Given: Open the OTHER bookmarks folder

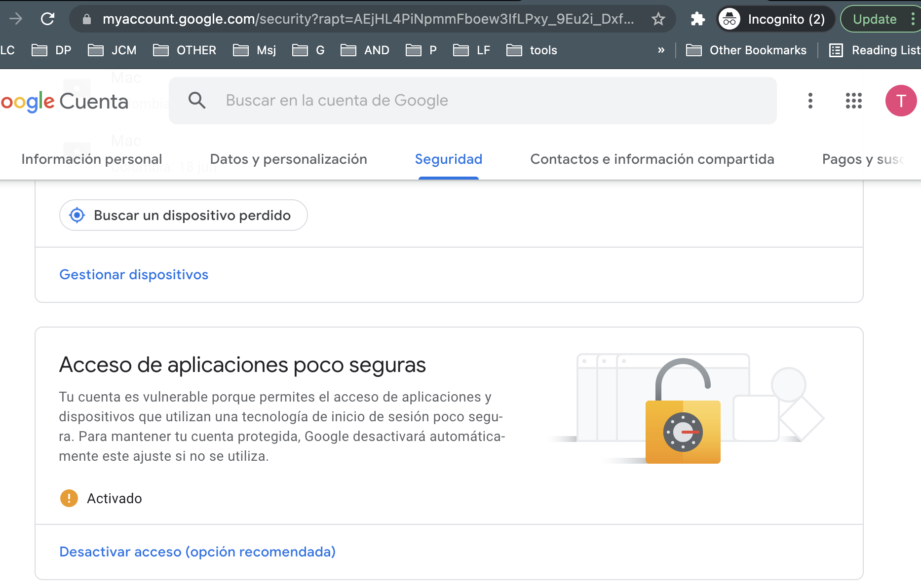Looking at the screenshot, I should [185, 50].
